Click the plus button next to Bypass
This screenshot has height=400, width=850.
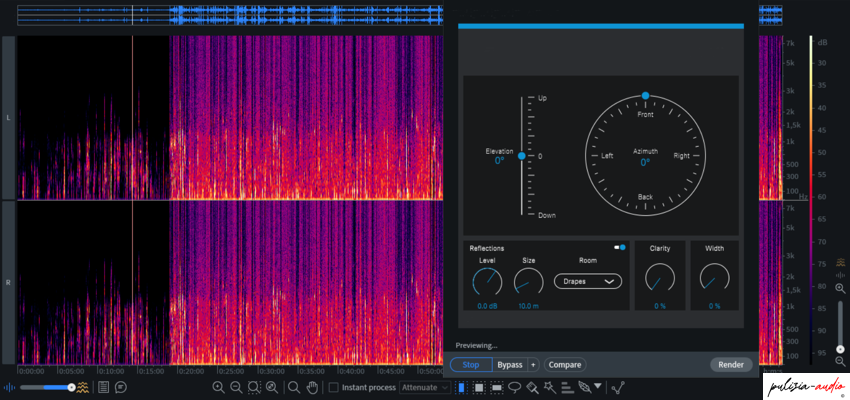(x=533, y=365)
